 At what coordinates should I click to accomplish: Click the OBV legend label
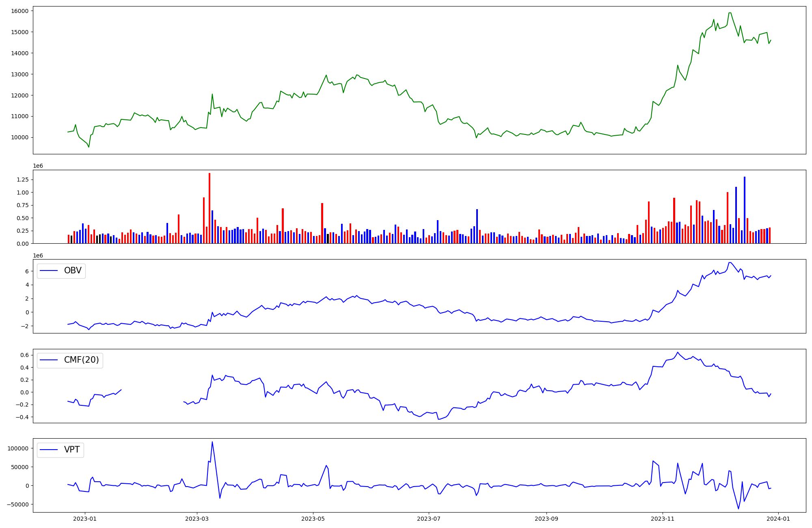pos(73,271)
